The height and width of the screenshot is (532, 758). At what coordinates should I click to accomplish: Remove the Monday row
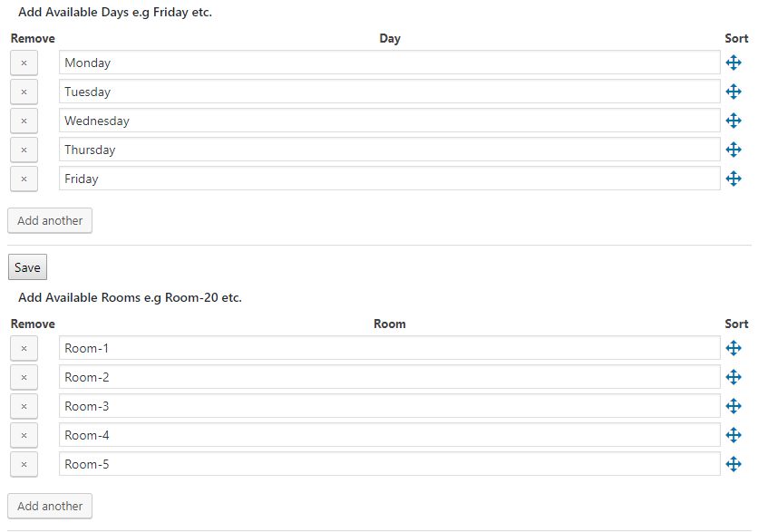pos(24,63)
